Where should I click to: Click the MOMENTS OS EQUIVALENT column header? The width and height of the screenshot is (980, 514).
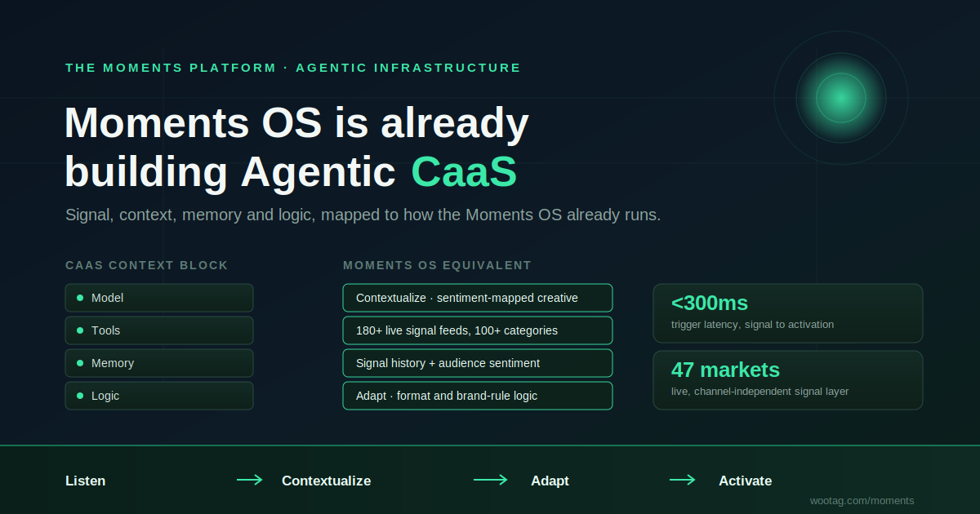point(437,265)
